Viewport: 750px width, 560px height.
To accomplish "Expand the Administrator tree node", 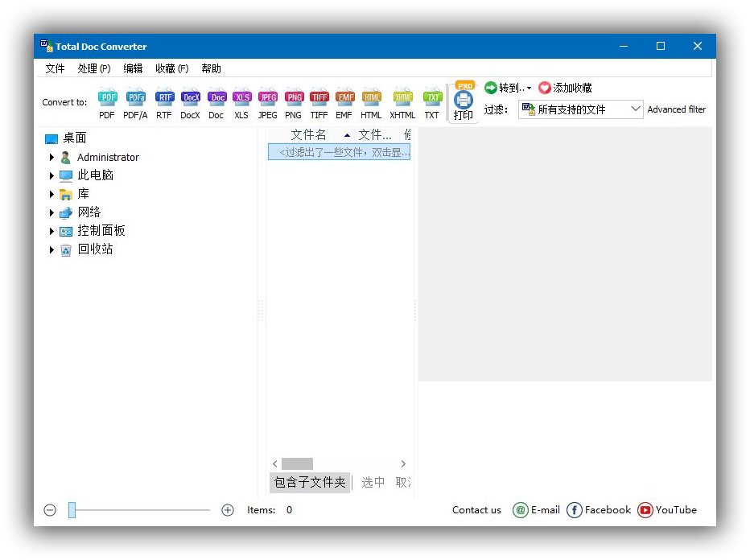I will (x=52, y=158).
